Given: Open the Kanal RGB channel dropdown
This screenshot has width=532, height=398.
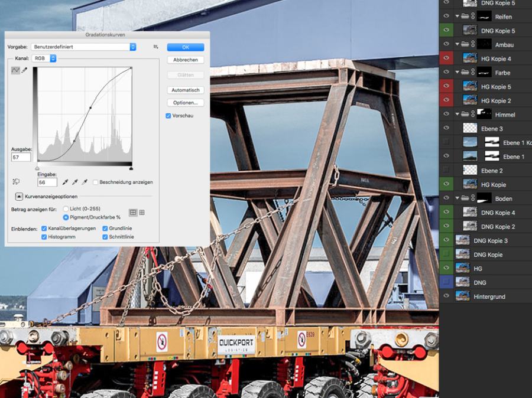Looking at the screenshot, I should coord(45,58).
